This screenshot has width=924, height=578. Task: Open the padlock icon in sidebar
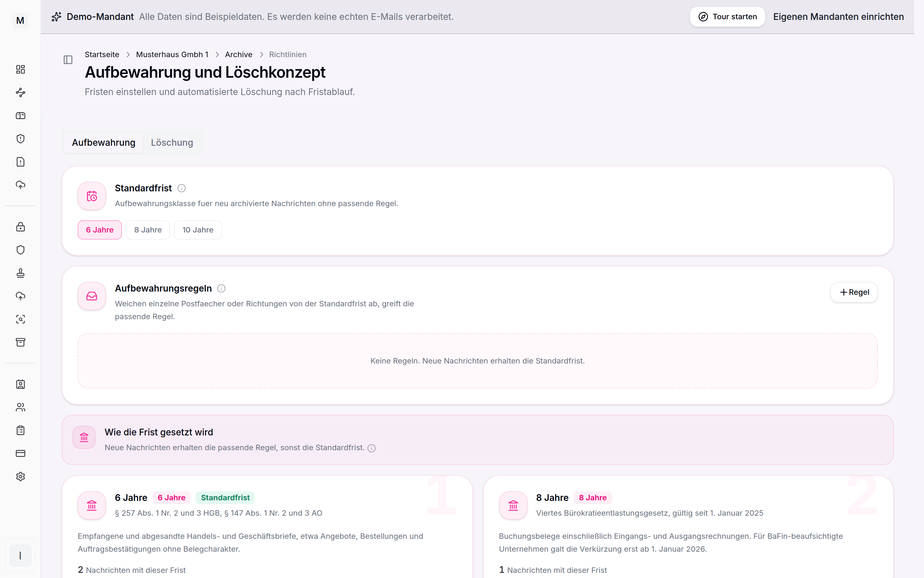pos(20,227)
